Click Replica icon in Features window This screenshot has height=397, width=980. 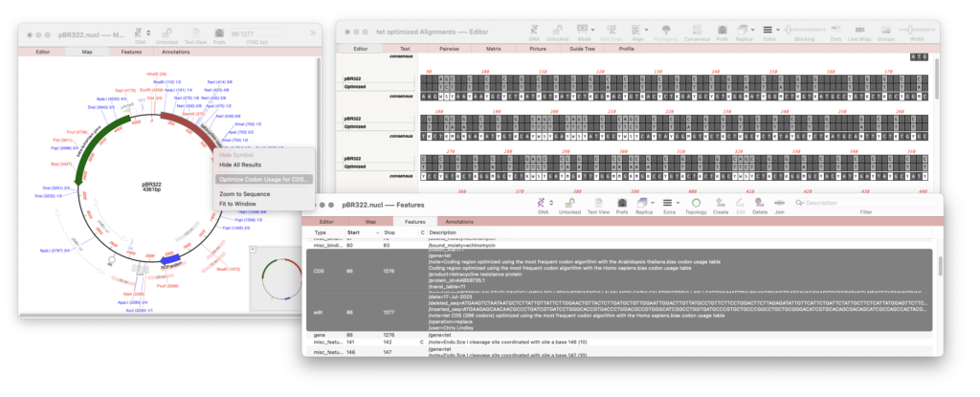pos(640,203)
